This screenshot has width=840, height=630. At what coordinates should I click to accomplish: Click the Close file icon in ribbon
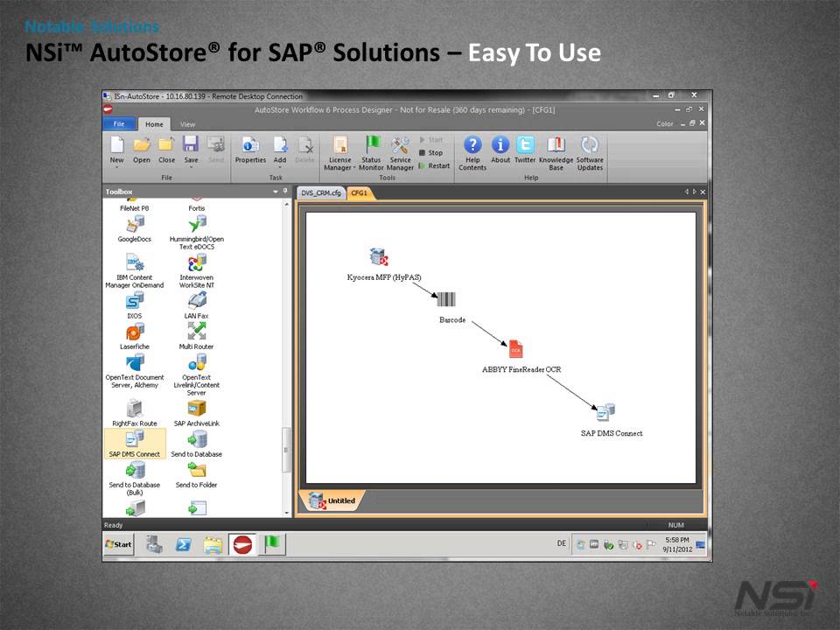point(166,144)
